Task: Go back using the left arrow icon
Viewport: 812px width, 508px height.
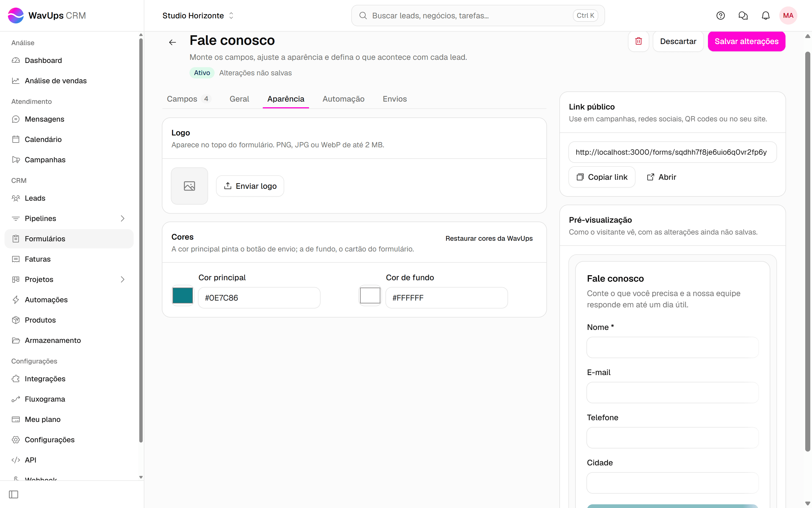Action: coord(173,42)
